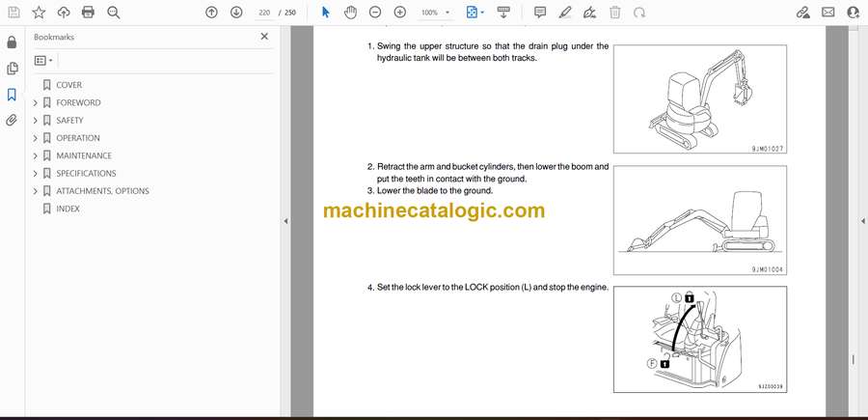The height and width of the screenshot is (420, 868).
Task: Click the rotate page icon
Action: pyautogui.click(x=639, y=13)
